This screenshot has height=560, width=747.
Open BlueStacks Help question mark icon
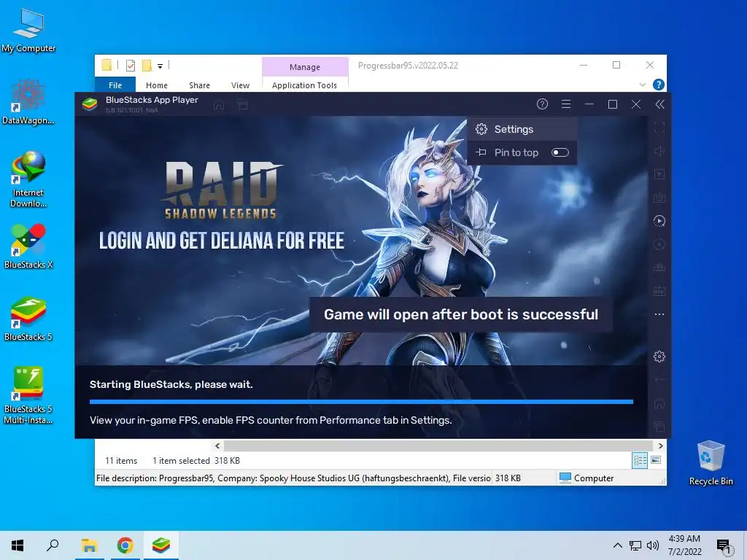coord(542,104)
